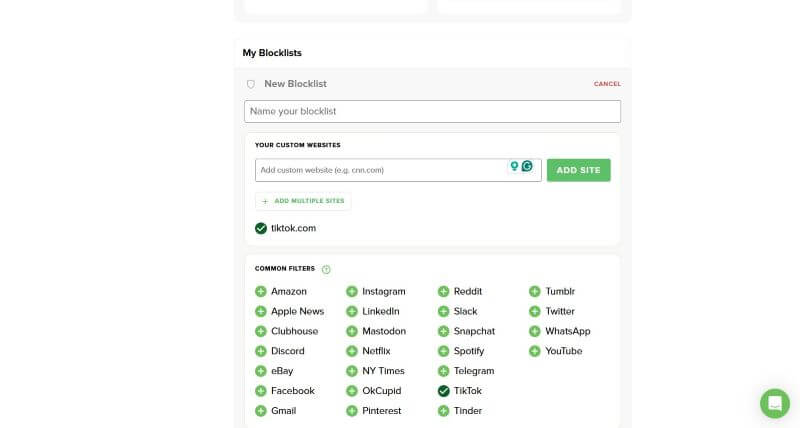Screen dimensions: 800x428
Task: Add Instagram filter plus icon
Action: 352,291
